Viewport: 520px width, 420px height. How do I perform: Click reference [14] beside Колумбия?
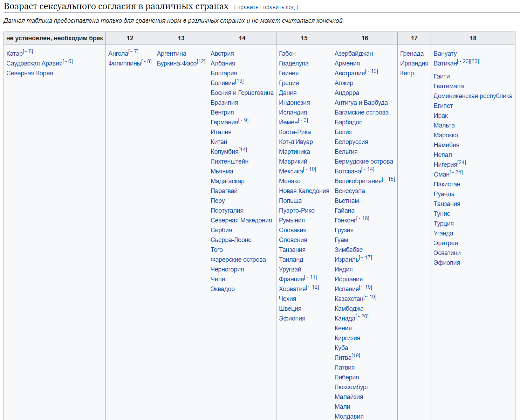tap(243, 150)
